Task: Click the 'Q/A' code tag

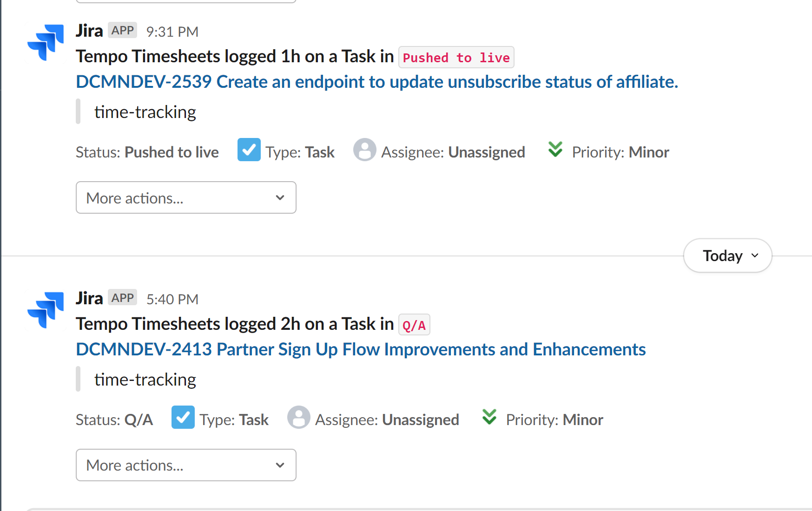Action: click(414, 325)
